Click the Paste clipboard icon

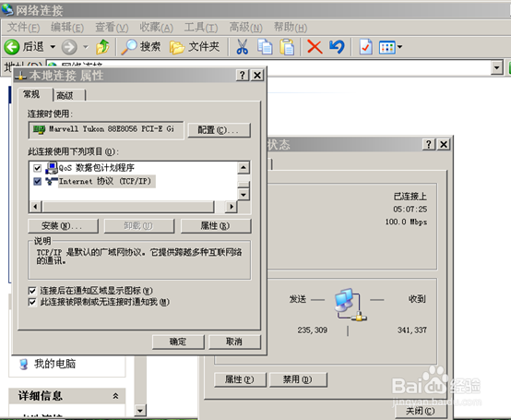287,47
